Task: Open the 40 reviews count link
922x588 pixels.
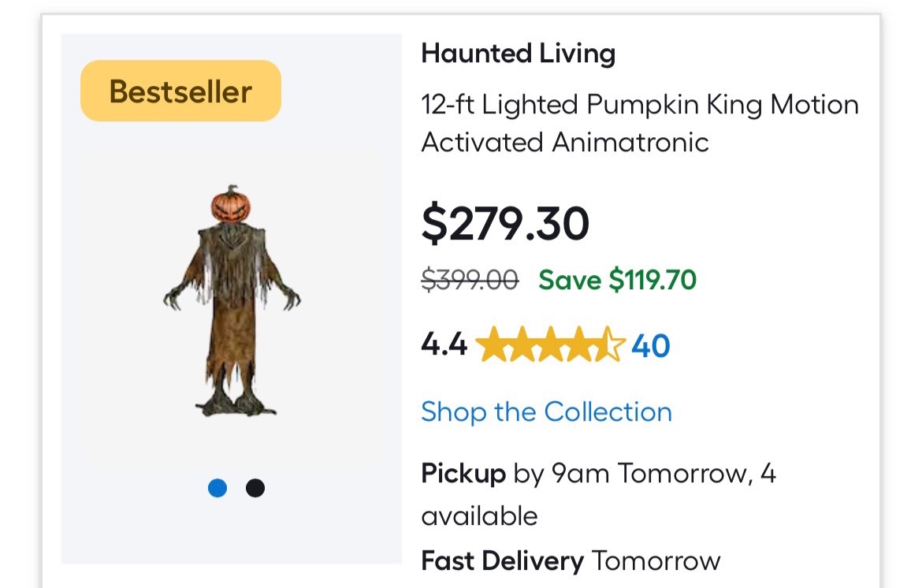Action: (x=650, y=346)
